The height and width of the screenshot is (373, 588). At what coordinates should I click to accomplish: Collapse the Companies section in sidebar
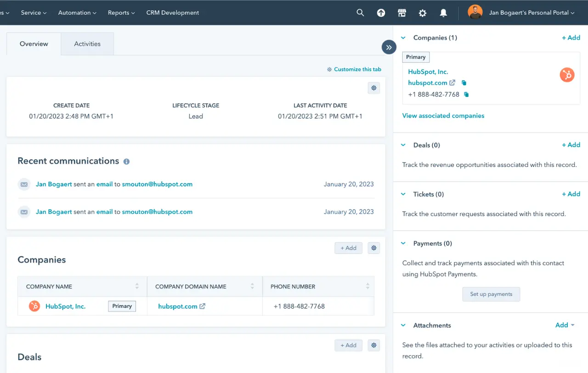(403, 38)
